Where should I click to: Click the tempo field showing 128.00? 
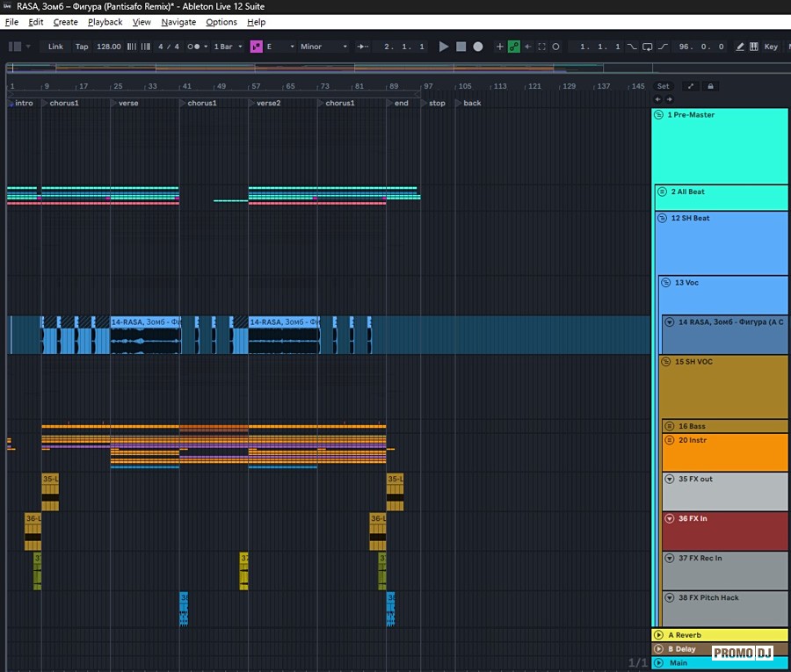tap(109, 47)
